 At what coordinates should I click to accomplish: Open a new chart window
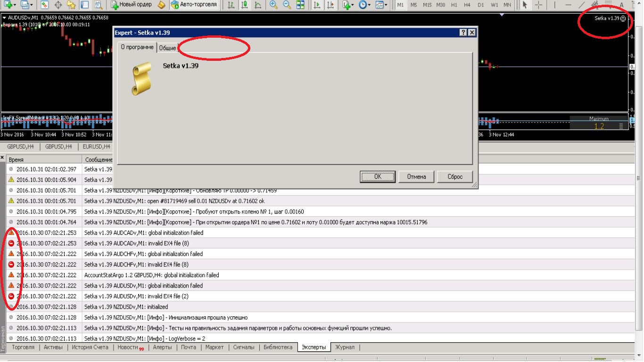click(8, 5)
